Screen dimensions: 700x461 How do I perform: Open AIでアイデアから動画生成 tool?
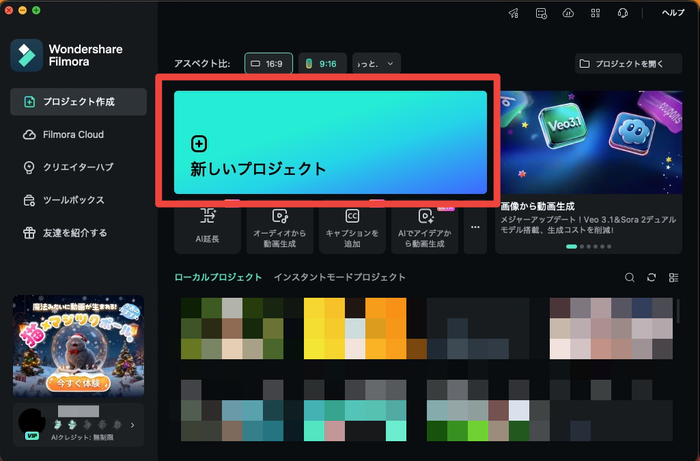click(x=425, y=228)
